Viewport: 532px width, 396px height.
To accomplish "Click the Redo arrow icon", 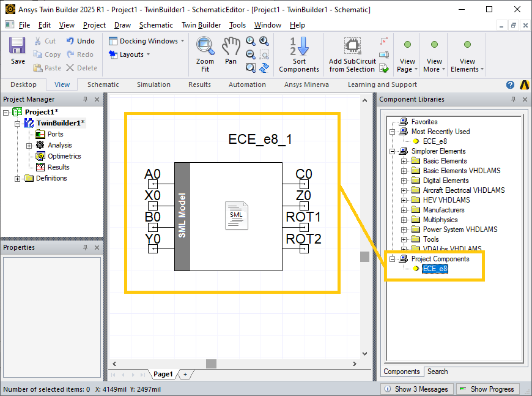I will [70, 54].
